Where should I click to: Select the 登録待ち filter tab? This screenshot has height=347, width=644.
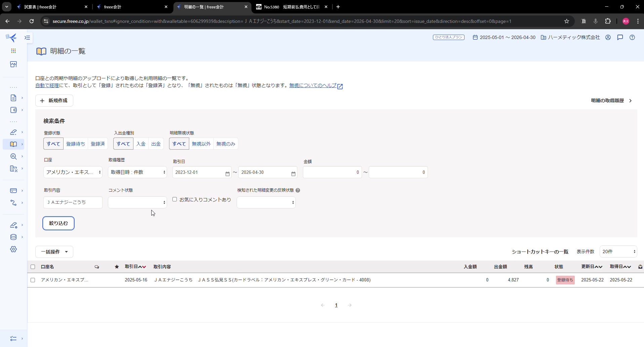75,144
